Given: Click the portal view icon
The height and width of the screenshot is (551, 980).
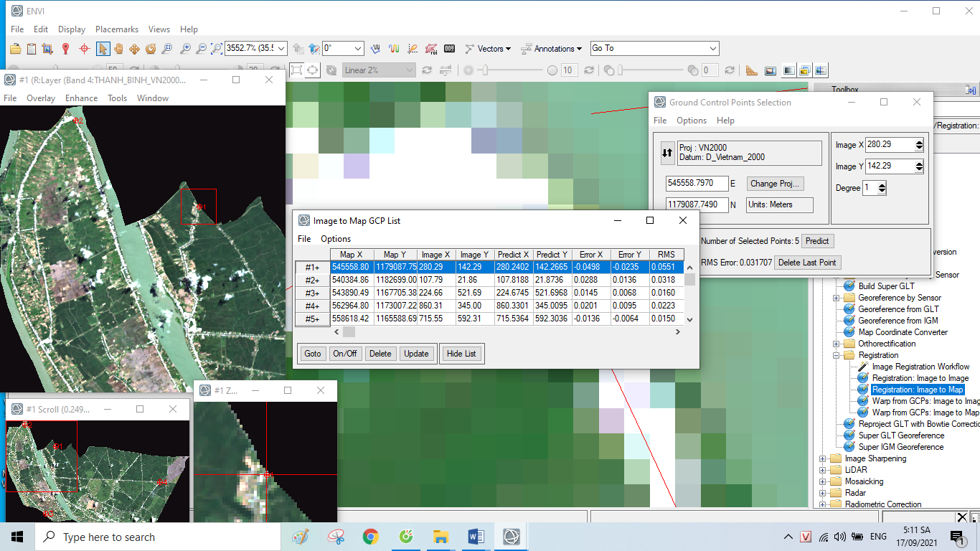Looking at the screenshot, I should [771, 70].
